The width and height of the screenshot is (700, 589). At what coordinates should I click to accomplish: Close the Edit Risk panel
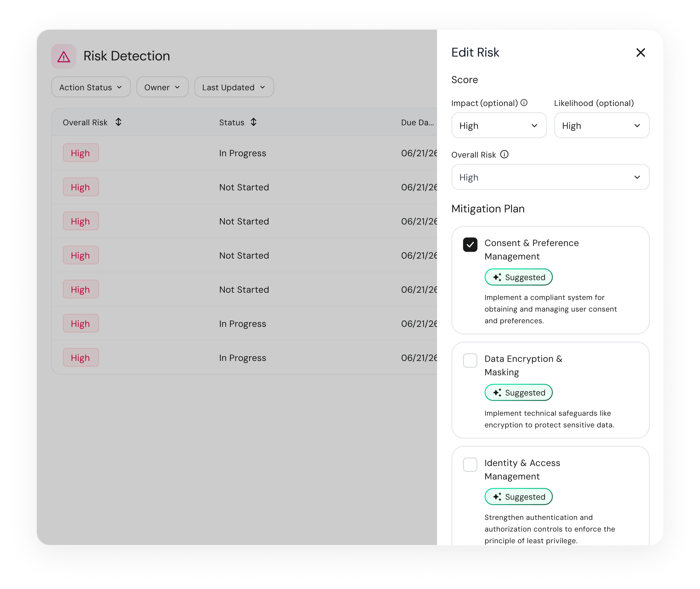pyautogui.click(x=640, y=53)
